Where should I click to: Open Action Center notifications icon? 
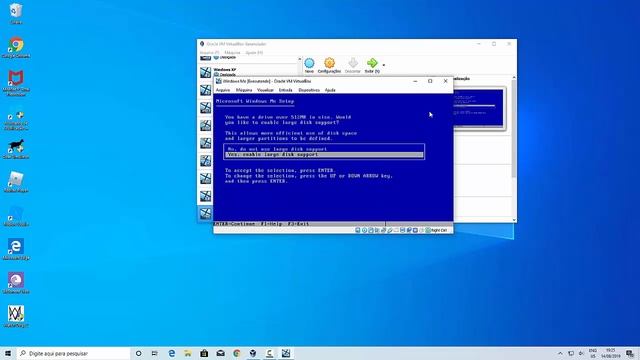tap(630, 353)
